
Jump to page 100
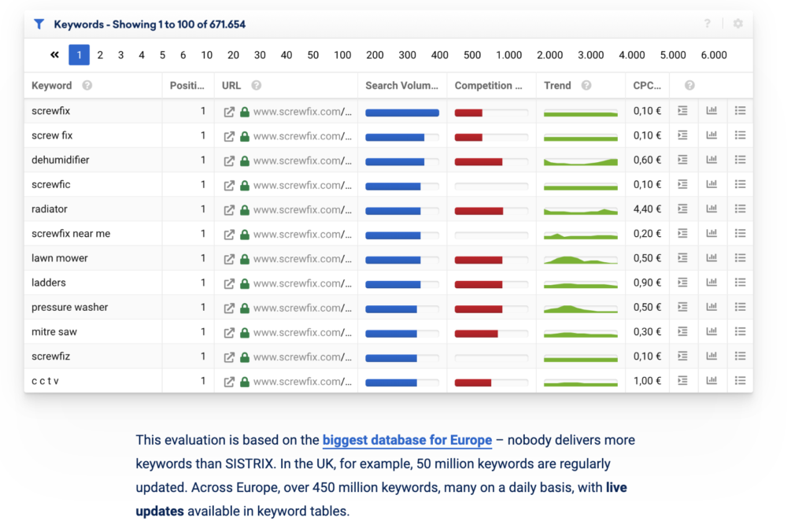point(342,55)
